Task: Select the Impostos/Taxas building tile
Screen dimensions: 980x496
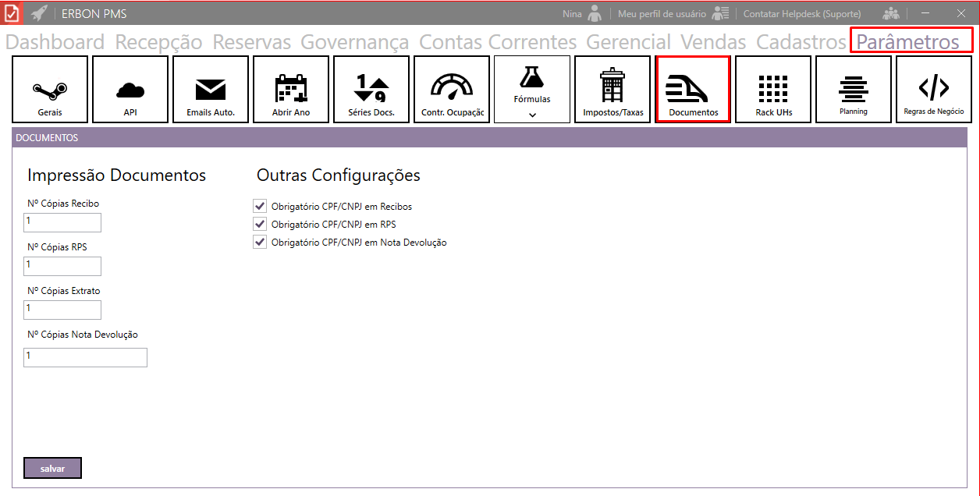Action: tap(612, 90)
